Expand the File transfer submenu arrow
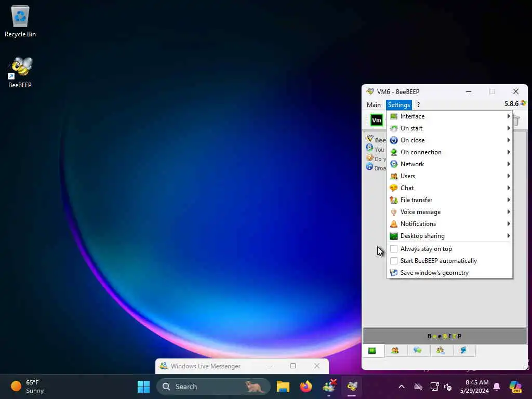532x399 pixels. click(x=508, y=200)
